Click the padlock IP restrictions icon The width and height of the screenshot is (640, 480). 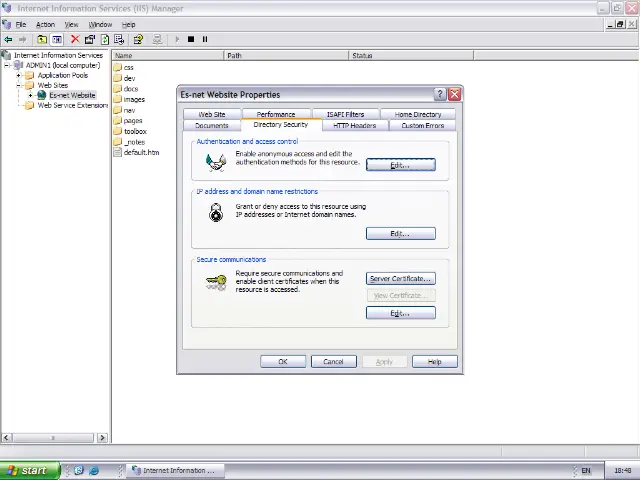coord(216,213)
